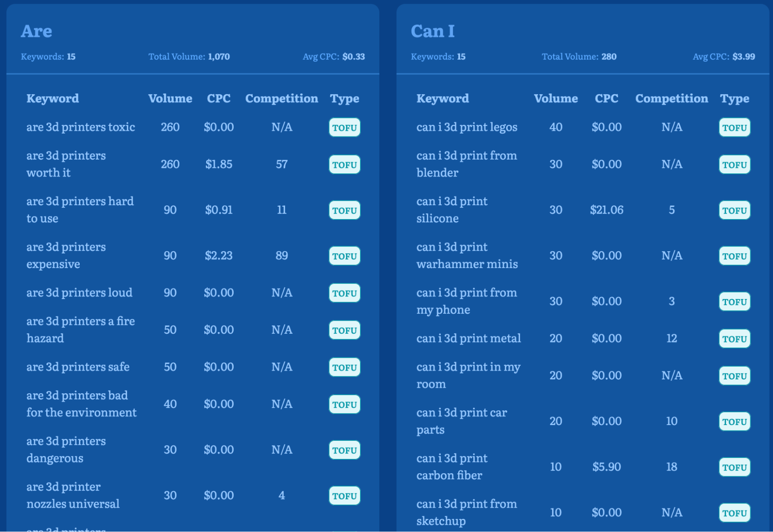Viewport: 773px width, 532px height.
Task: Select keyword "are 3d printers safe"
Action: click(78, 367)
